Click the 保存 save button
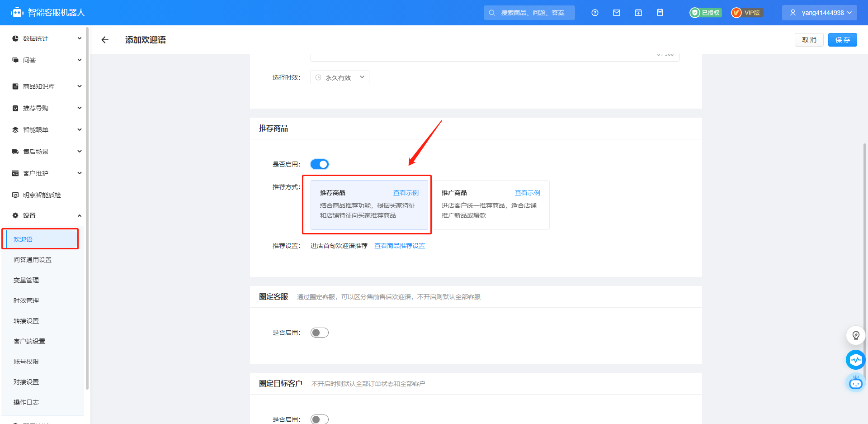This screenshot has height=424, width=868. point(843,40)
